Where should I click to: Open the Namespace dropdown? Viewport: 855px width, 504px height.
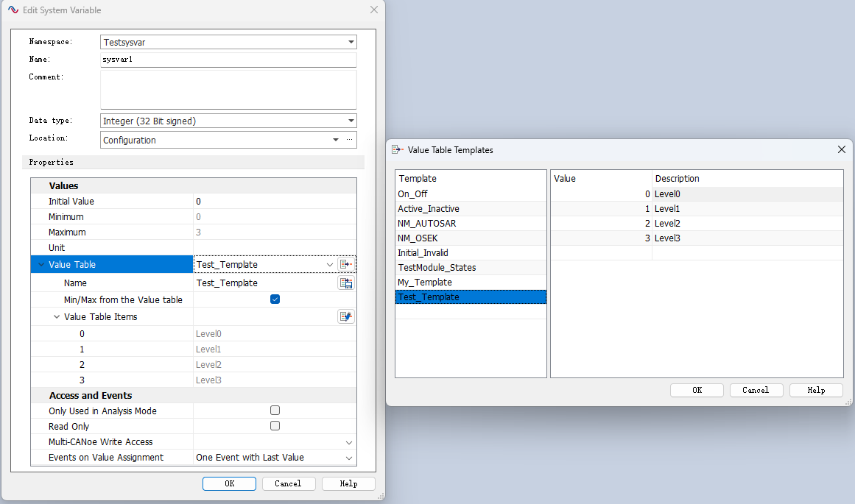click(x=351, y=43)
